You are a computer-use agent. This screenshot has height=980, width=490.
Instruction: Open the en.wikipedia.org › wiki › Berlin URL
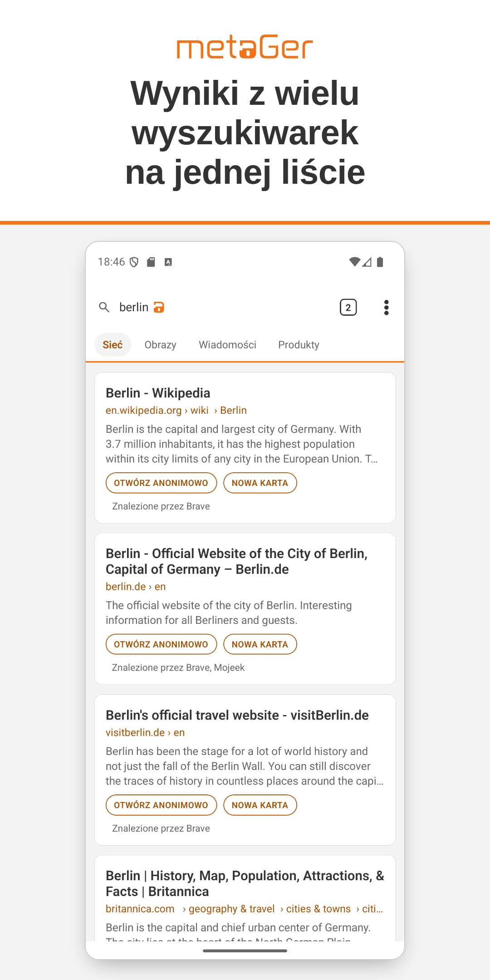(176, 410)
